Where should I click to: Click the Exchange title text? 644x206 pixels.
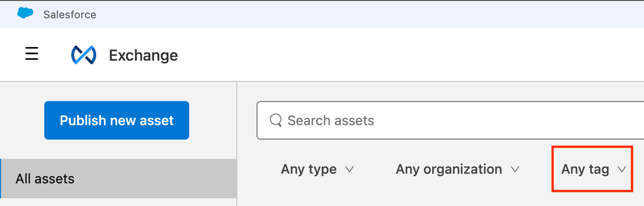143,55
